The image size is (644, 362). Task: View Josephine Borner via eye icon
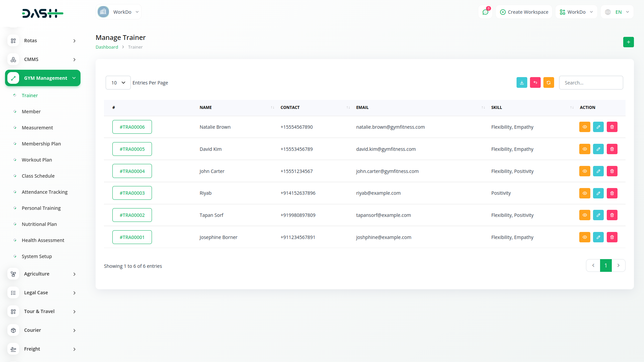coord(584,237)
